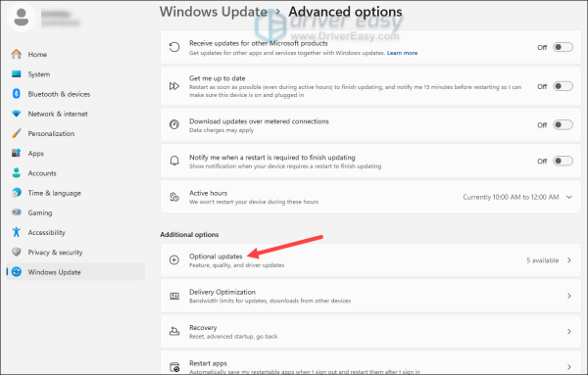Click the Accounts person icon
Image resolution: width=588 pixels, height=375 pixels.
[16, 172]
